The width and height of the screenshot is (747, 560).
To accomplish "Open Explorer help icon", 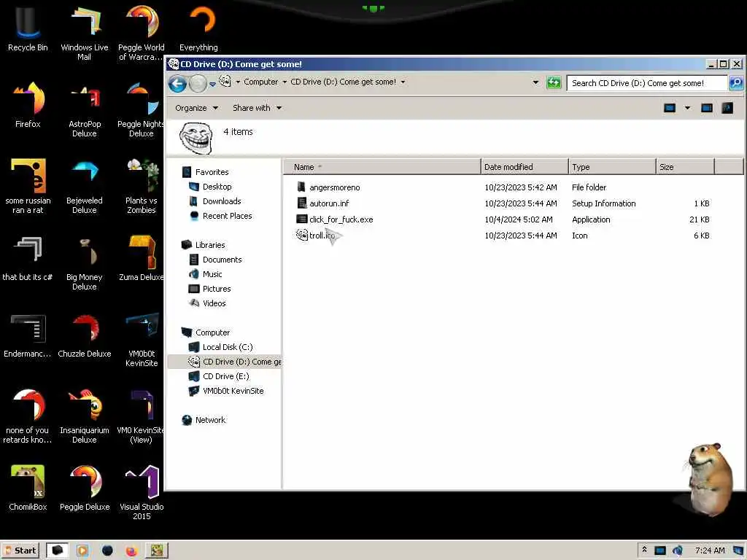I will (x=727, y=108).
